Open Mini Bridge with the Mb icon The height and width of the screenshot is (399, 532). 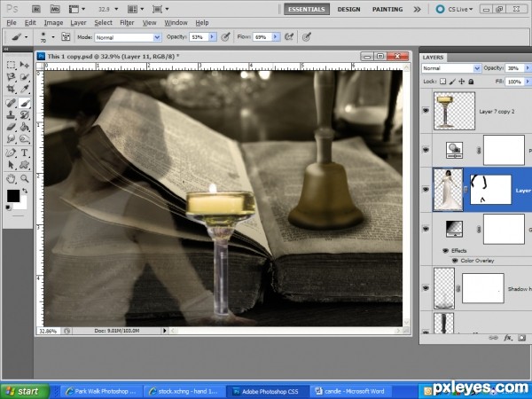click(55, 9)
